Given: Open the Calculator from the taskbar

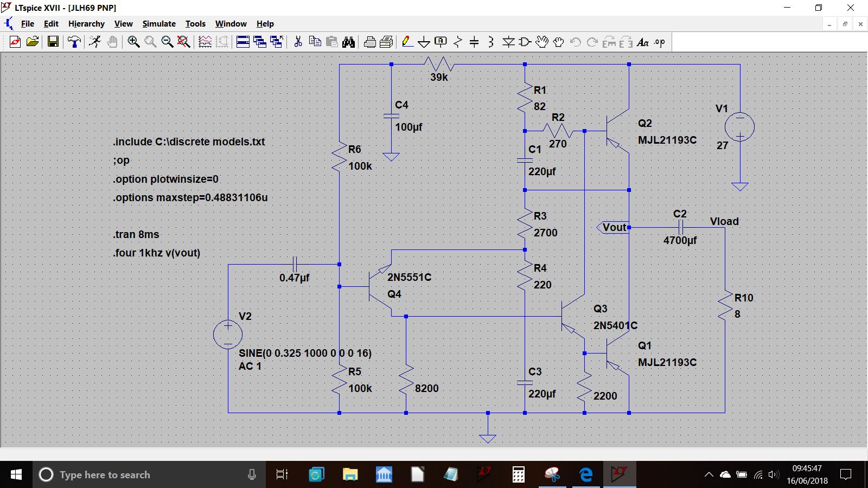Looking at the screenshot, I should (x=518, y=474).
